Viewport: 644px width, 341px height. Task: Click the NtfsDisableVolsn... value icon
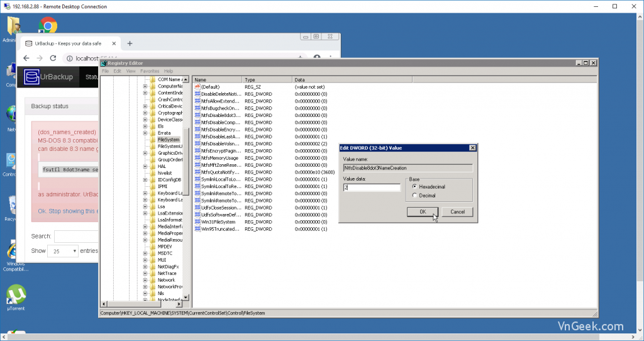coord(197,144)
